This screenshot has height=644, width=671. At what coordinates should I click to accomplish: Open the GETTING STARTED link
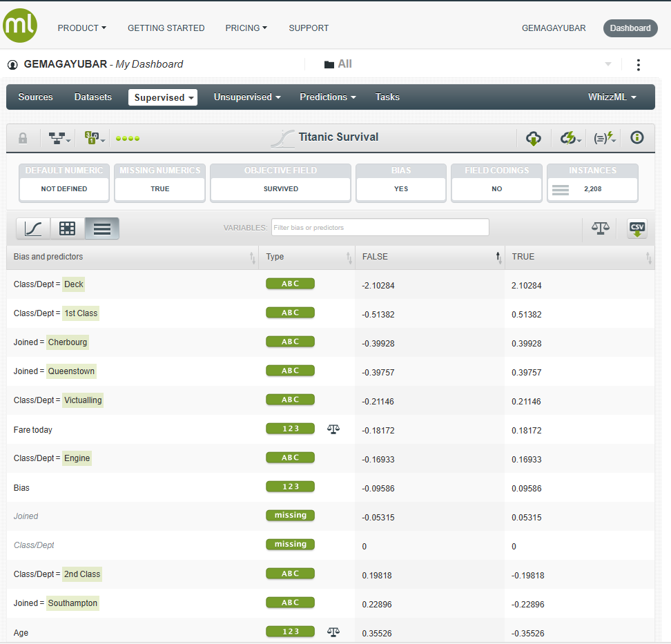(x=166, y=28)
